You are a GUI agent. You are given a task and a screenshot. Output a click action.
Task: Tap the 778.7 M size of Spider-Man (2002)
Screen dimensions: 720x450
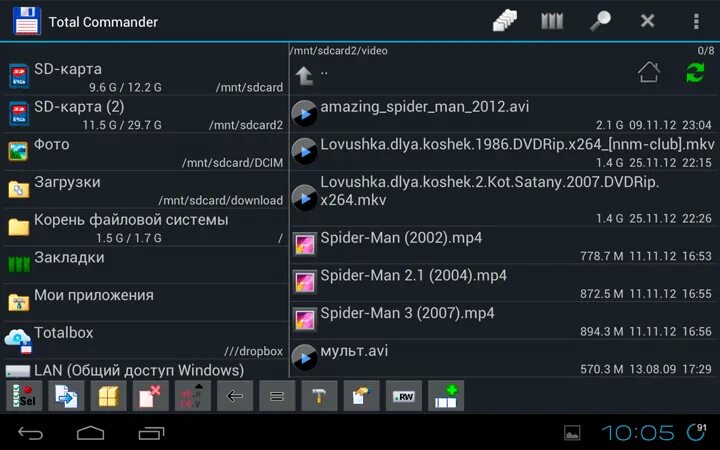click(x=602, y=256)
